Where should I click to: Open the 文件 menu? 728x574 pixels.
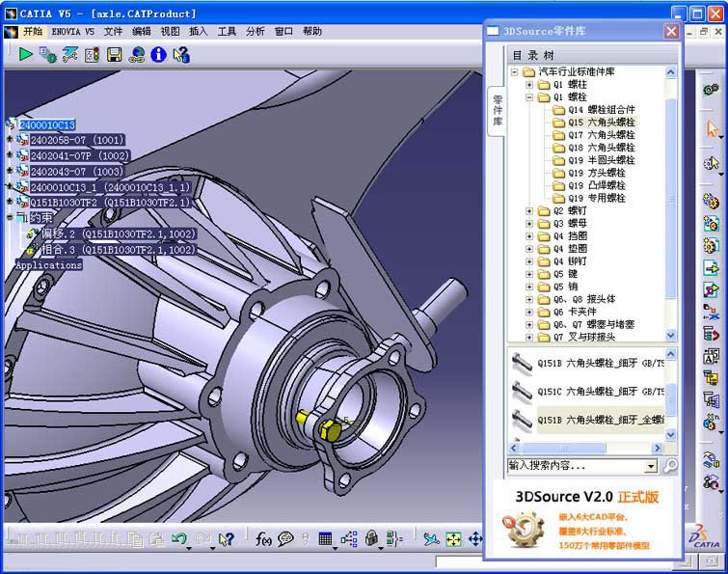(x=113, y=32)
